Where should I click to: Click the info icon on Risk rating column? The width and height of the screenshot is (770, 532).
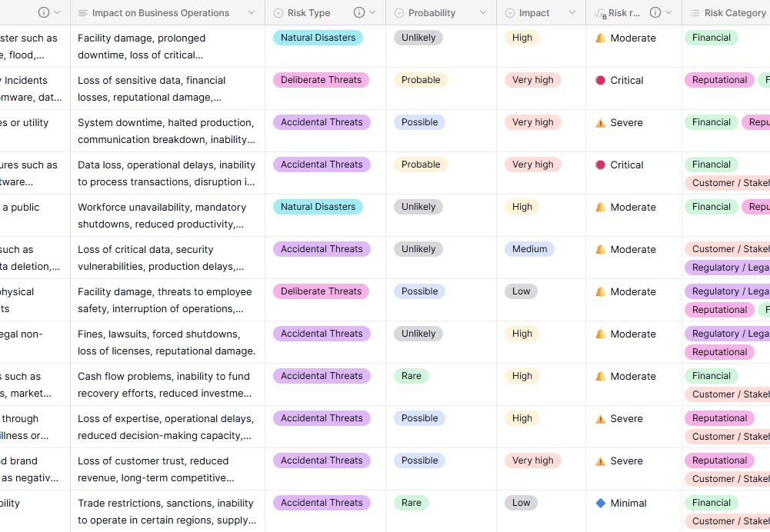655,12
